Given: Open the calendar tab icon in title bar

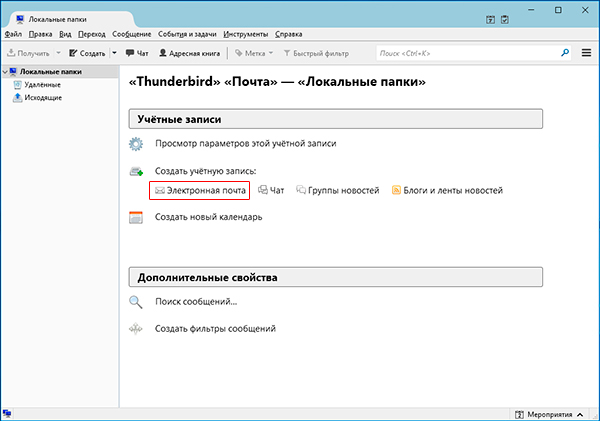Looking at the screenshot, I should coord(490,20).
